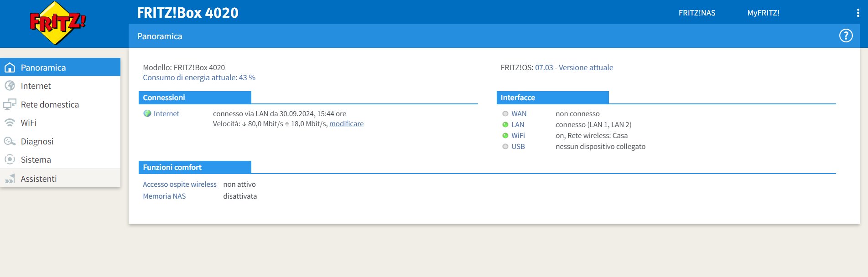Viewport: 868px width, 277px height.
Task: Open the WiFi sidebar menu
Action: (60, 123)
